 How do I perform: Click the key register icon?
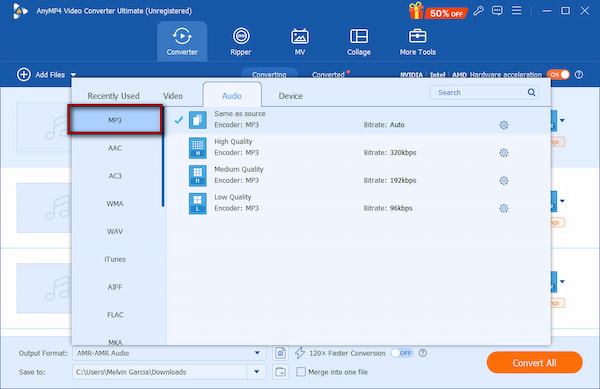[478, 11]
